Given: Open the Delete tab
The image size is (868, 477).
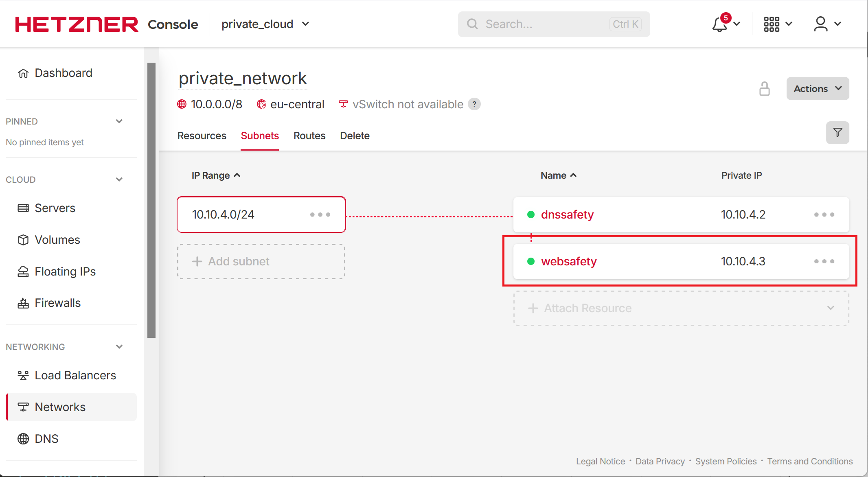Looking at the screenshot, I should coord(355,136).
